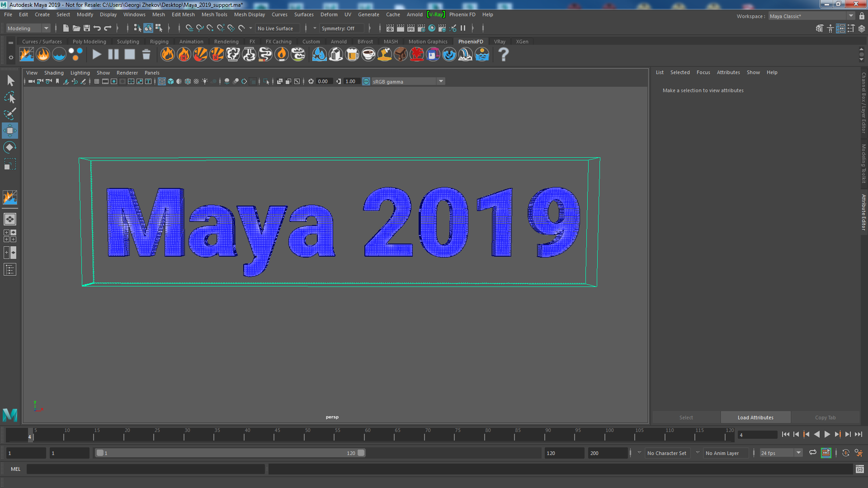Undo the last action
Screen dimensions: 868x488
coord(97,28)
